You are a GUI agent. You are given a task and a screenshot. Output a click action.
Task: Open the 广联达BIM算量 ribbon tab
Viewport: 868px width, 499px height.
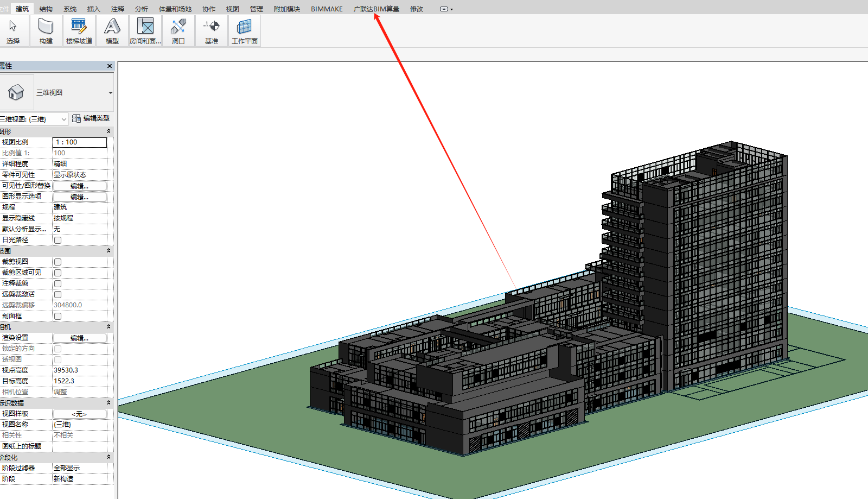point(376,9)
